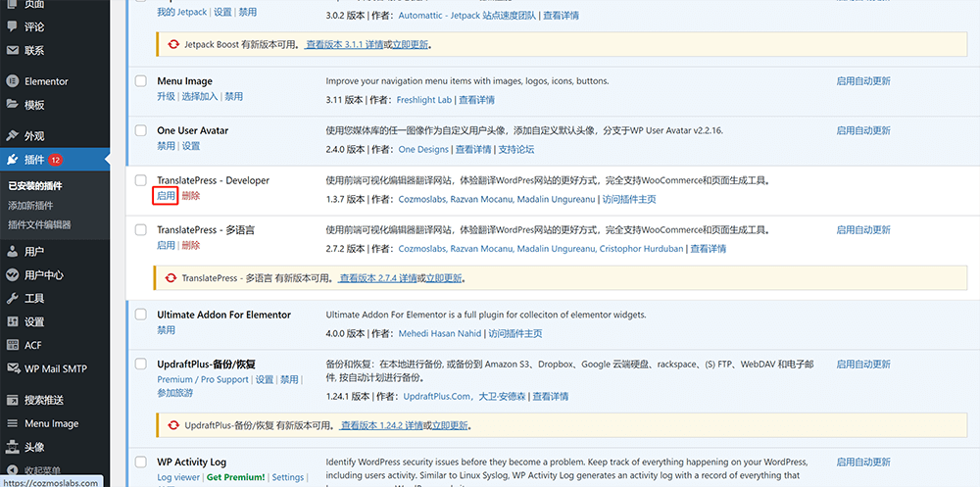Delete TranslatePress - 多语言 plugin
980x487 pixels.
click(191, 245)
